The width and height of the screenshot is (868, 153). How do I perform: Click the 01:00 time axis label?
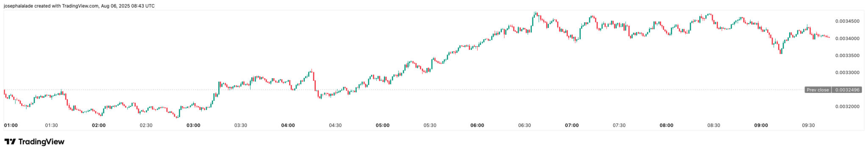pos(11,126)
